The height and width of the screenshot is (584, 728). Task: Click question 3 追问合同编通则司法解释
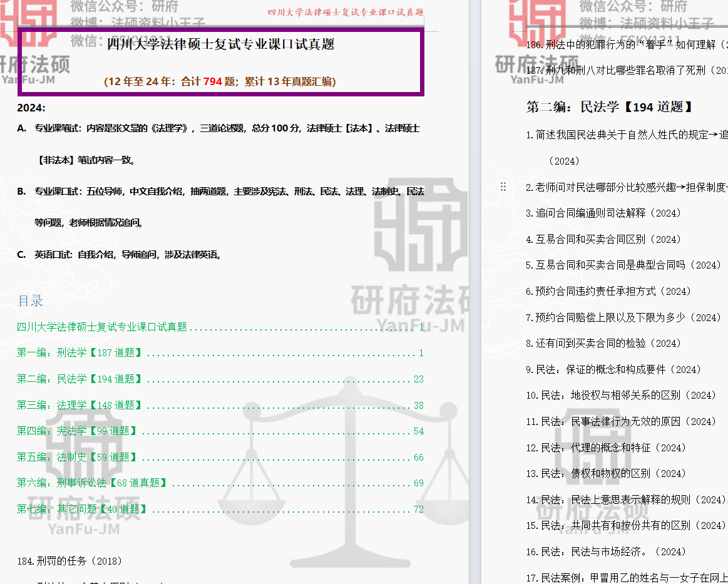[603, 213]
